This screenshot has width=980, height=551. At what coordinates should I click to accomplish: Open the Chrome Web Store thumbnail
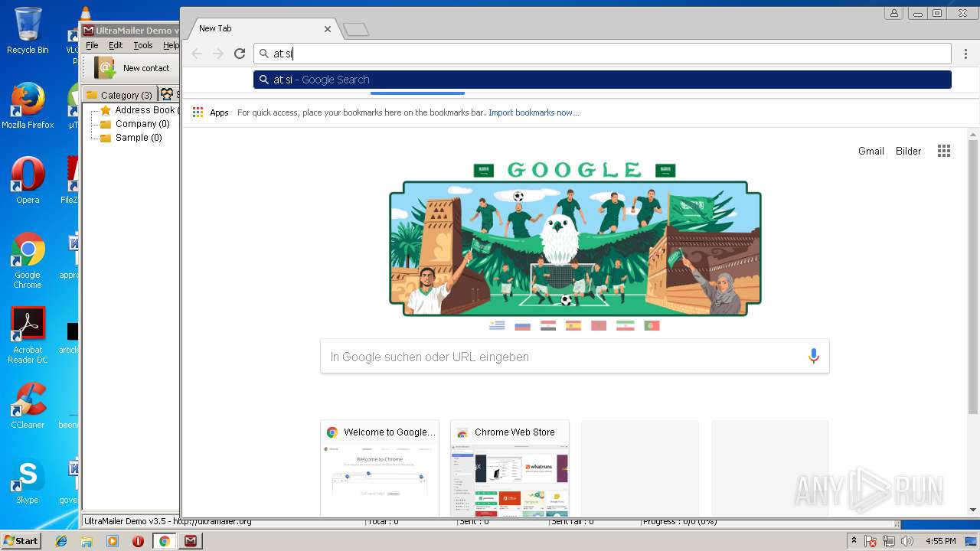pos(510,468)
